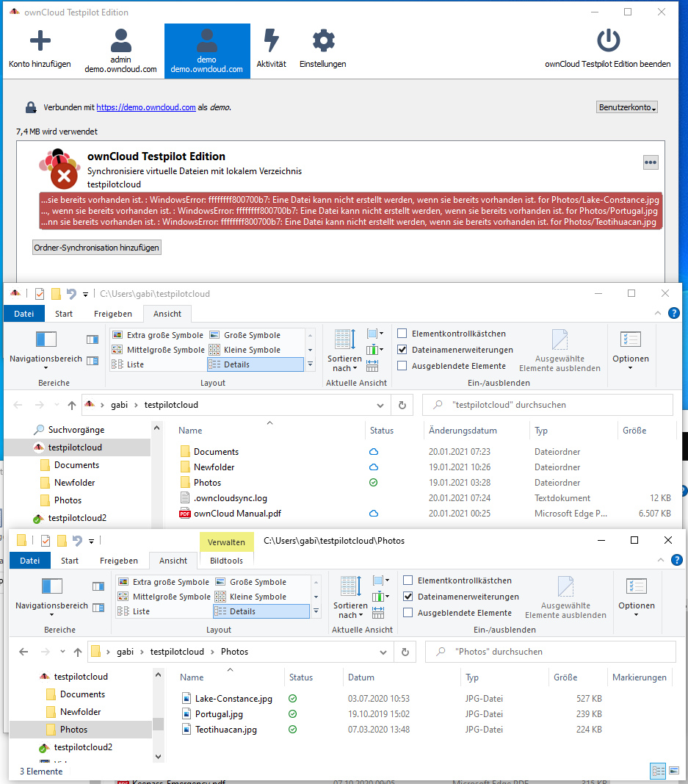Screen dimensions: 688x784
Task: Navigate back in Photos window
Action: coord(23,652)
